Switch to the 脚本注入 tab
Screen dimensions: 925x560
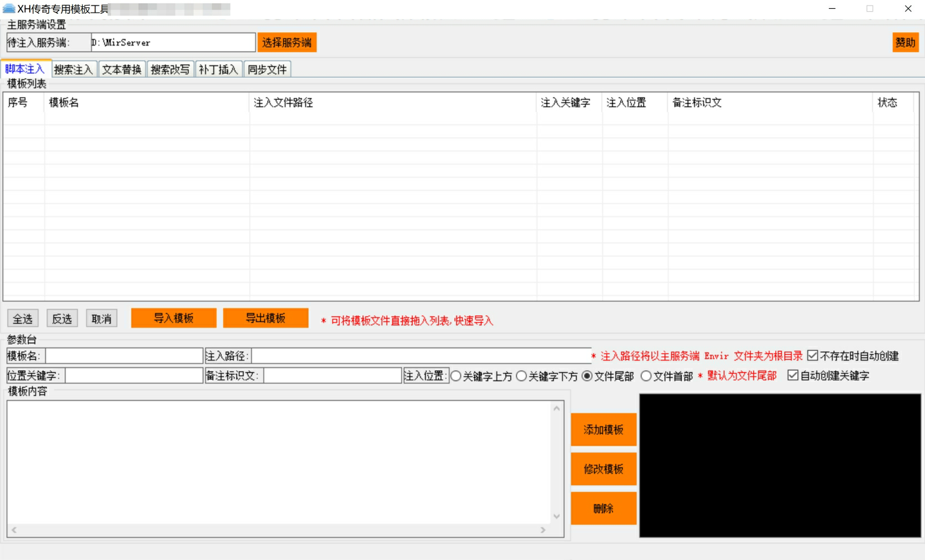pyautogui.click(x=25, y=69)
